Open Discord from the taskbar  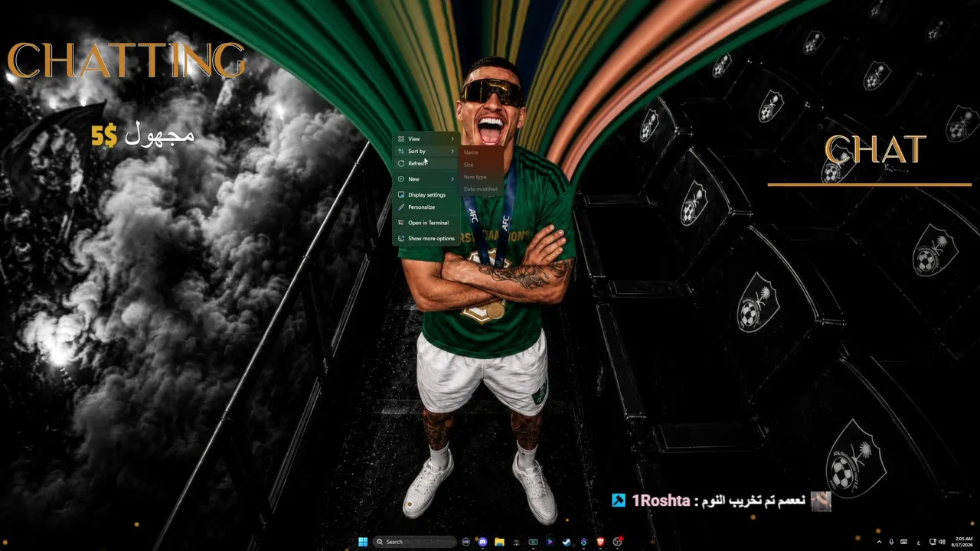click(482, 542)
